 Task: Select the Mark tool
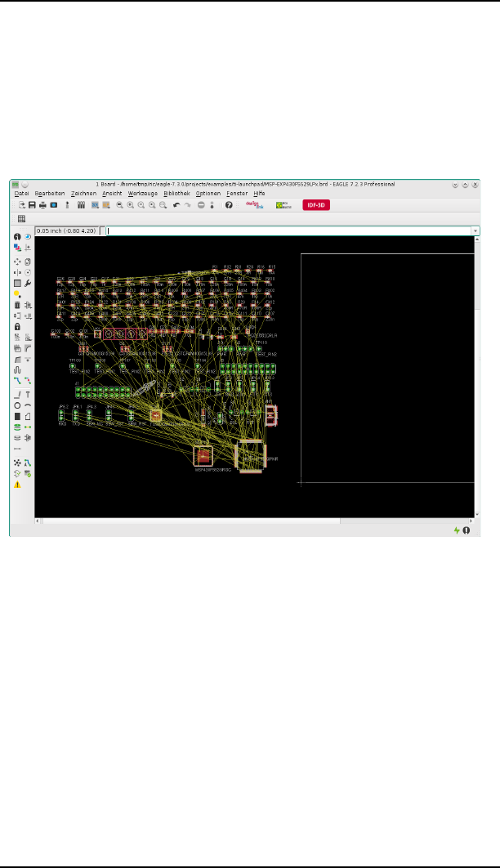coord(28,248)
